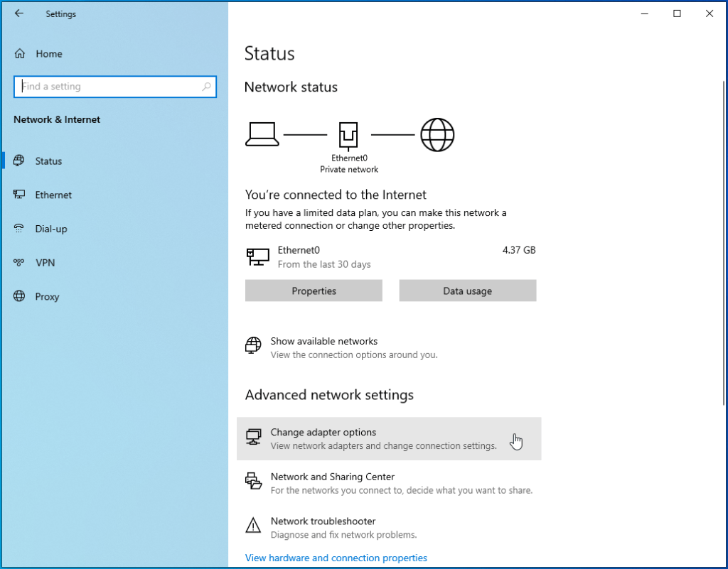Click the Properties button for Ethernet0
This screenshot has height=569, width=728.
coord(314,291)
